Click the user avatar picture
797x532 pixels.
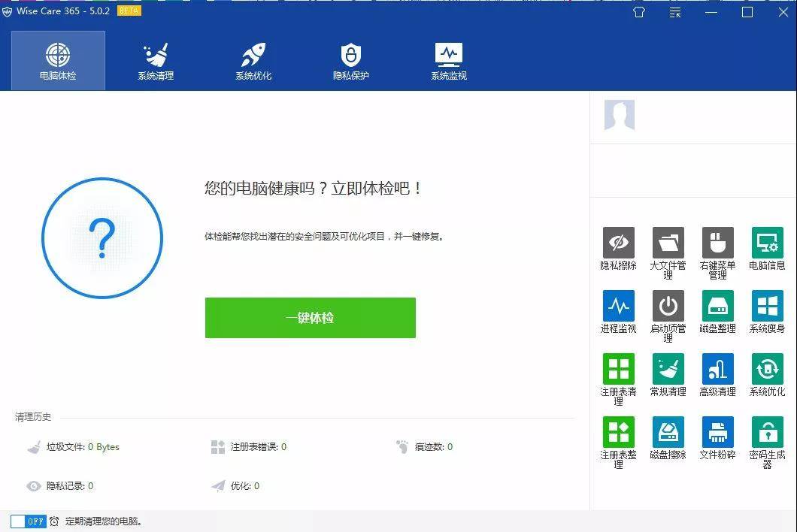(x=619, y=115)
